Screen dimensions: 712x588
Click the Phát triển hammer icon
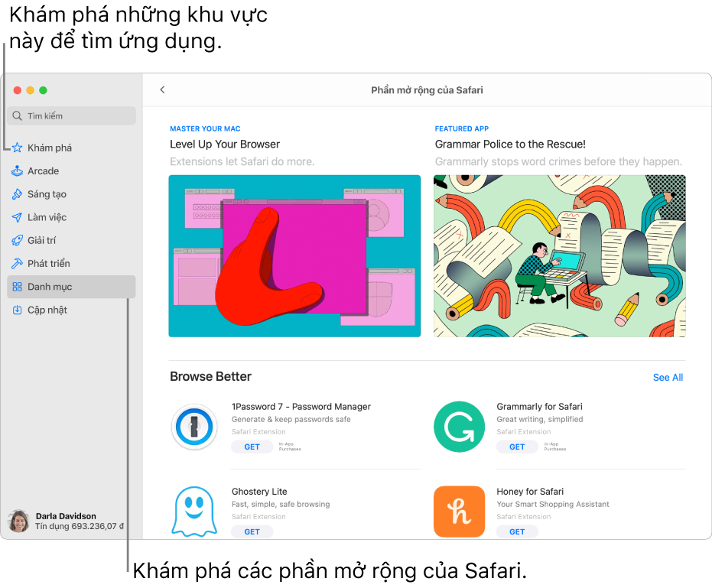[x=18, y=263]
